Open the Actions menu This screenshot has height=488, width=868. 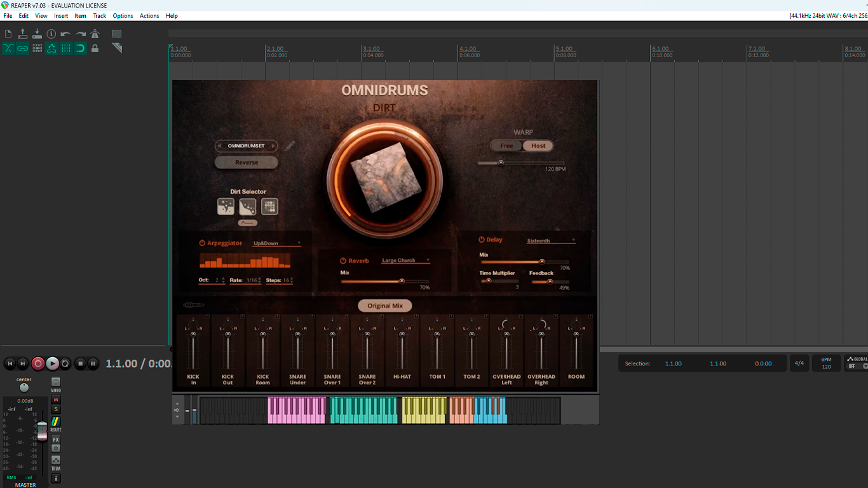point(149,16)
